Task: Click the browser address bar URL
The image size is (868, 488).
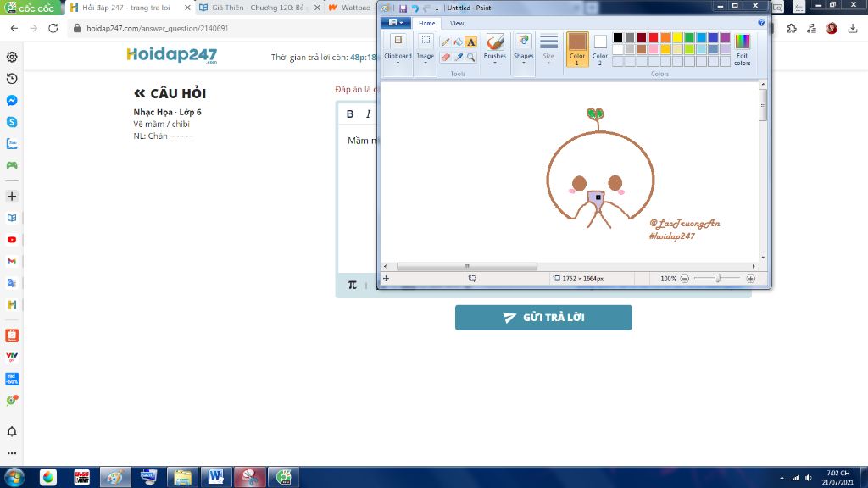Action: click(x=157, y=28)
